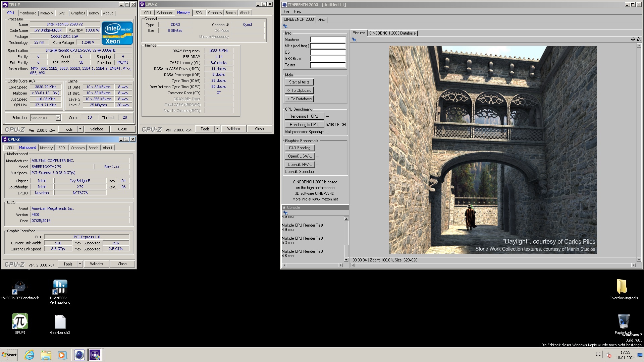Focus the Tester input field
644x362 pixels.
(327, 65)
